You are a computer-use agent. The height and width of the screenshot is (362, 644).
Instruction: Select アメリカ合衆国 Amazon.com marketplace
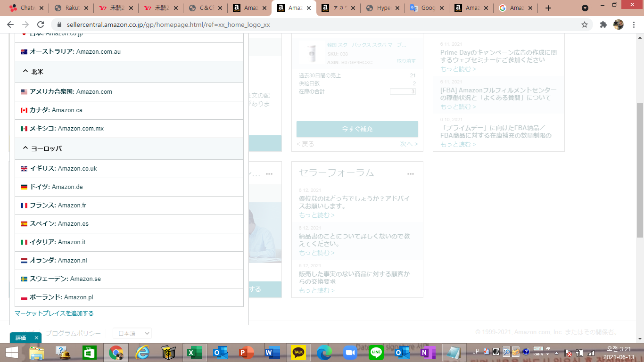click(129, 91)
